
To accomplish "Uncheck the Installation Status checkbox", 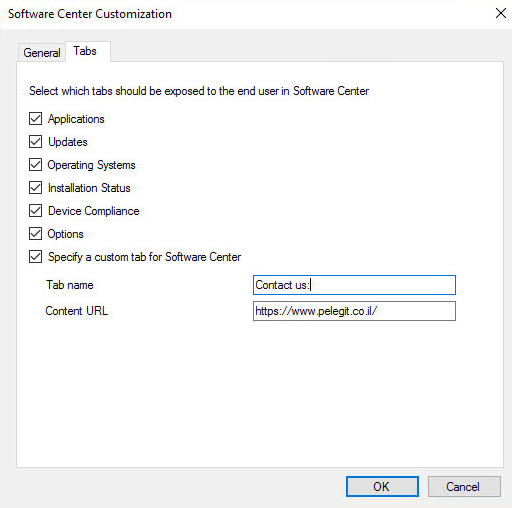I will (x=35, y=188).
